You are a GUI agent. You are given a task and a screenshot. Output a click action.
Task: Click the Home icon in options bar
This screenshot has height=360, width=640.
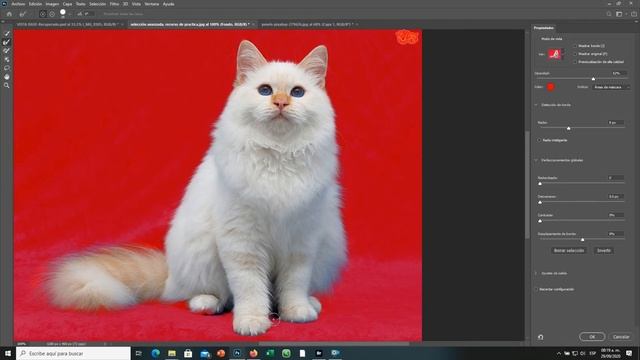tap(9, 14)
